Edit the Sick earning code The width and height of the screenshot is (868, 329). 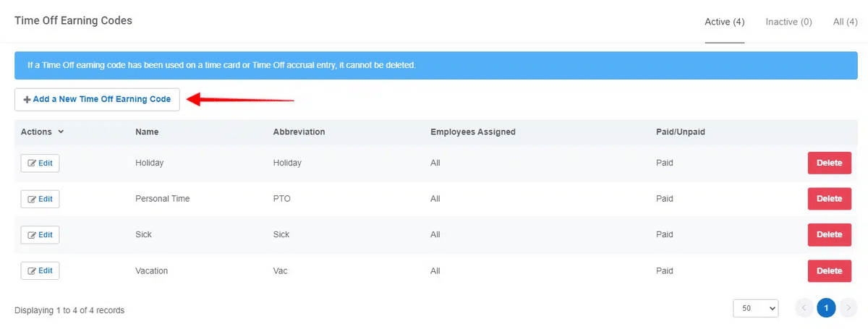pyautogui.click(x=40, y=234)
